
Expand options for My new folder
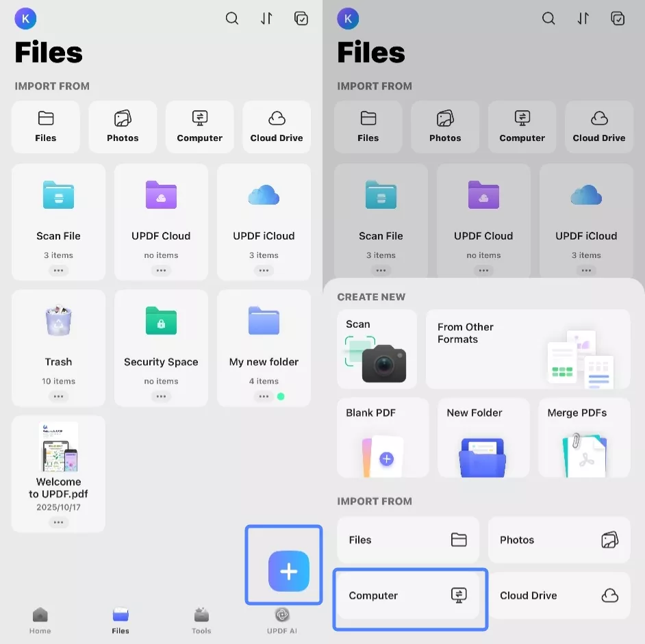click(x=264, y=395)
